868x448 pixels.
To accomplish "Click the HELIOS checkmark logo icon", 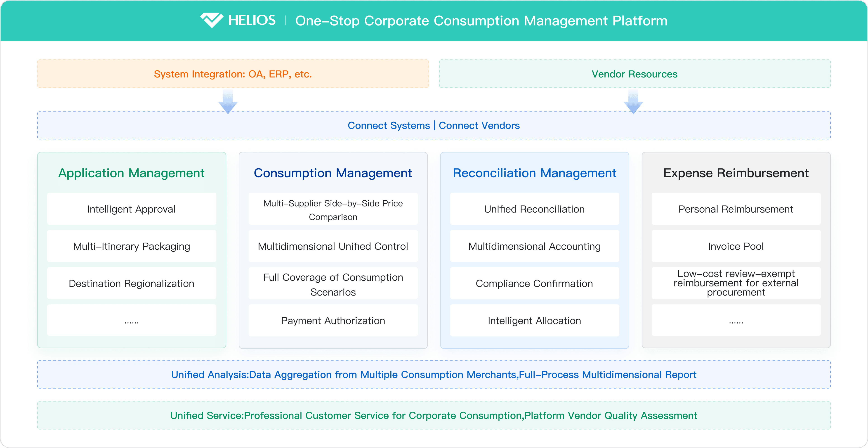I will pos(212,20).
